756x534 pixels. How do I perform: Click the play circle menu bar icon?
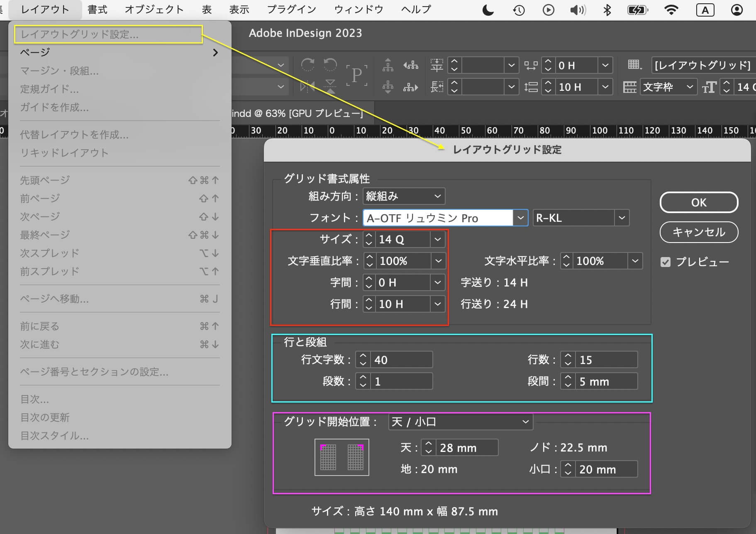coord(548,10)
